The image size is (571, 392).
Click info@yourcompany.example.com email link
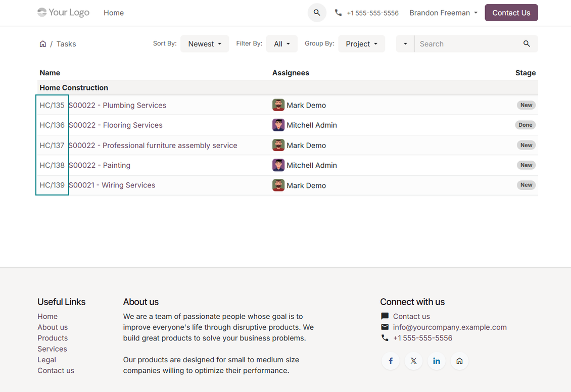coord(450,327)
